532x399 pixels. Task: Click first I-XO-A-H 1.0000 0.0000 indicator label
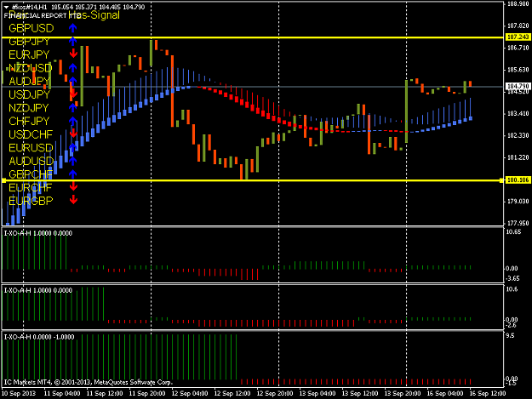[38, 233]
